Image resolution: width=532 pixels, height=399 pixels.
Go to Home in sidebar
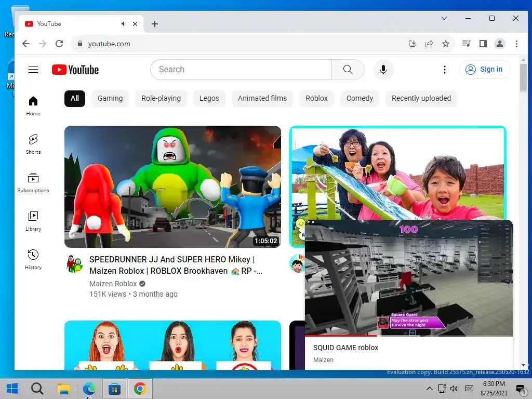pos(33,106)
